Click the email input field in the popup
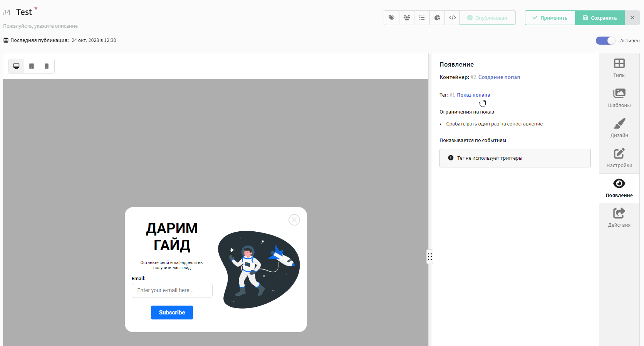644x346 pixels. 172,290
